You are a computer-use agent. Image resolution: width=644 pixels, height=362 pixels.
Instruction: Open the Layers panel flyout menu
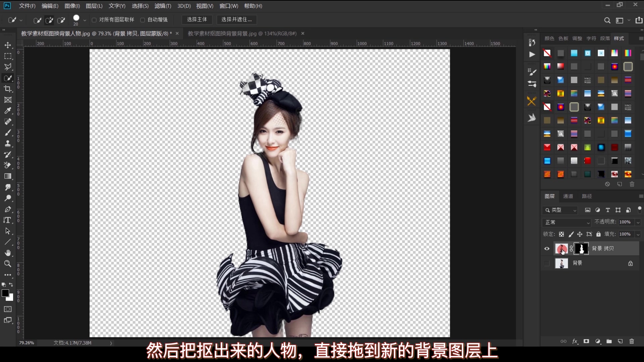641,196
